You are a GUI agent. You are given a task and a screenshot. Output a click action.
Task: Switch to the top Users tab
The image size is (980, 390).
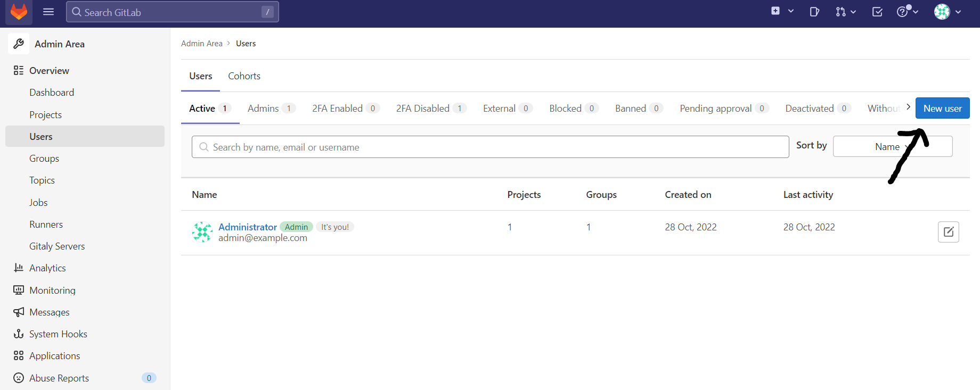click(200, 76)
